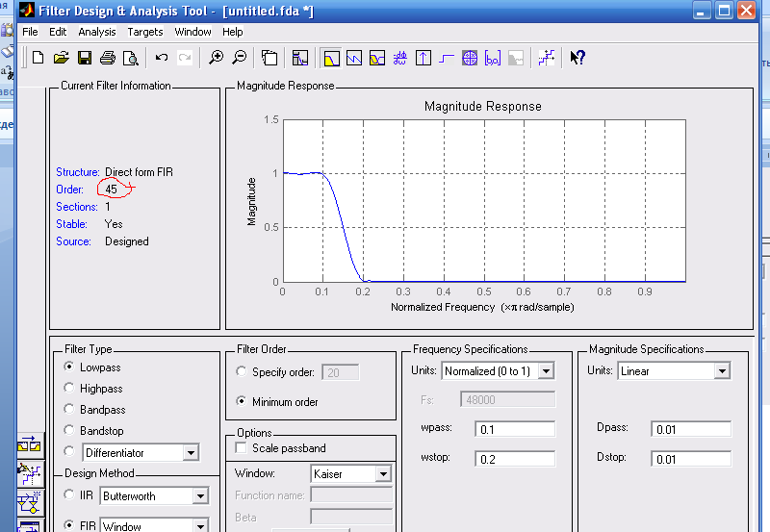Click the disabled analysis icon after Filter Coefficients

(x=516, y=58)
